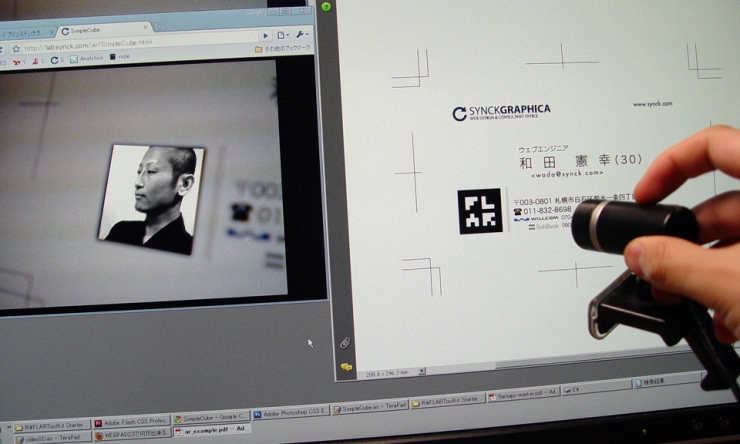
Task: Switch to SimpleCube.as - TeraPad in taskbar
Action: tap(370, 407)
